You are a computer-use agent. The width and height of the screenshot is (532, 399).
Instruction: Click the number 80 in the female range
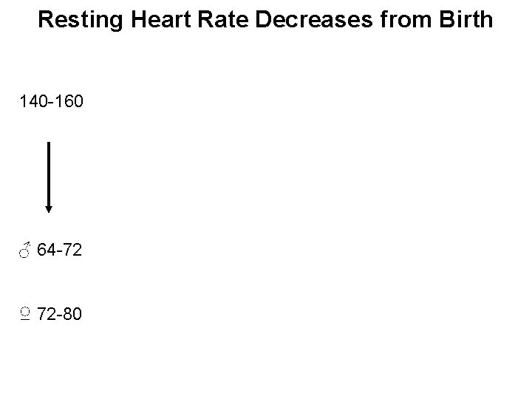[72, 315]
